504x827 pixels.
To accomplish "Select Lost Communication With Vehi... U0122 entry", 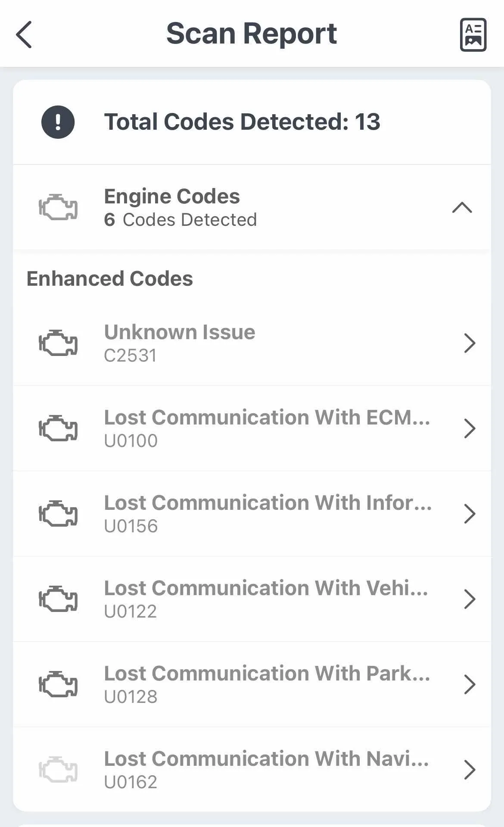I will tap(252, 599).
